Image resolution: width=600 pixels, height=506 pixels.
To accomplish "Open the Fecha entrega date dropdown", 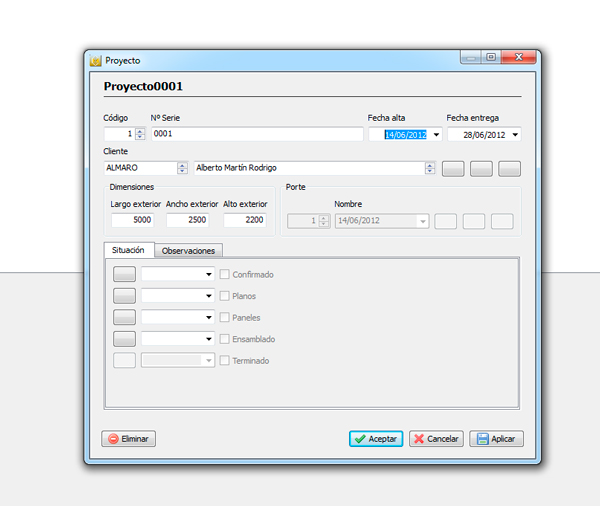I will tap(515, 135).
